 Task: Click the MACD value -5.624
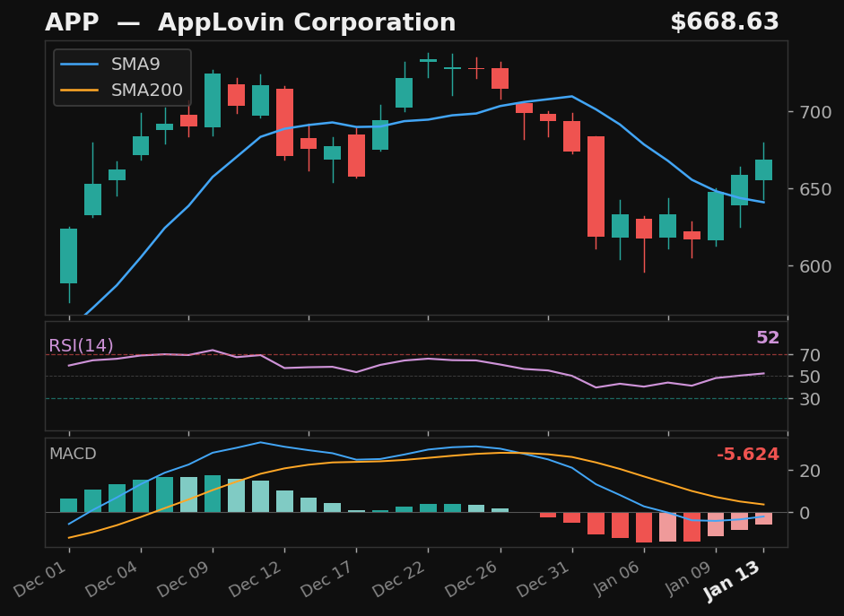pos(748,454)
